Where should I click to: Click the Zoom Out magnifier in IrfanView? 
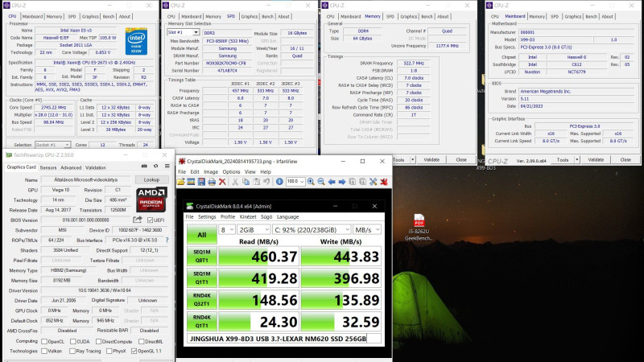(x=321, y=182)
